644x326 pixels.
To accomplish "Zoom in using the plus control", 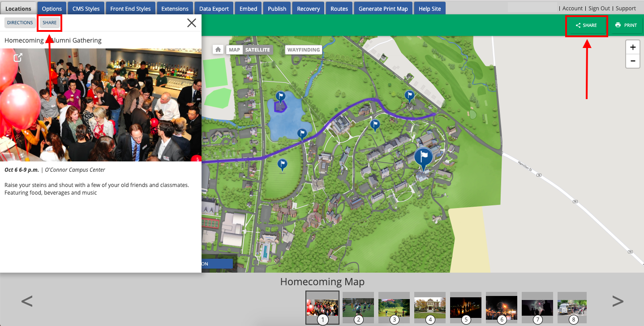I will tap(632, 47).
